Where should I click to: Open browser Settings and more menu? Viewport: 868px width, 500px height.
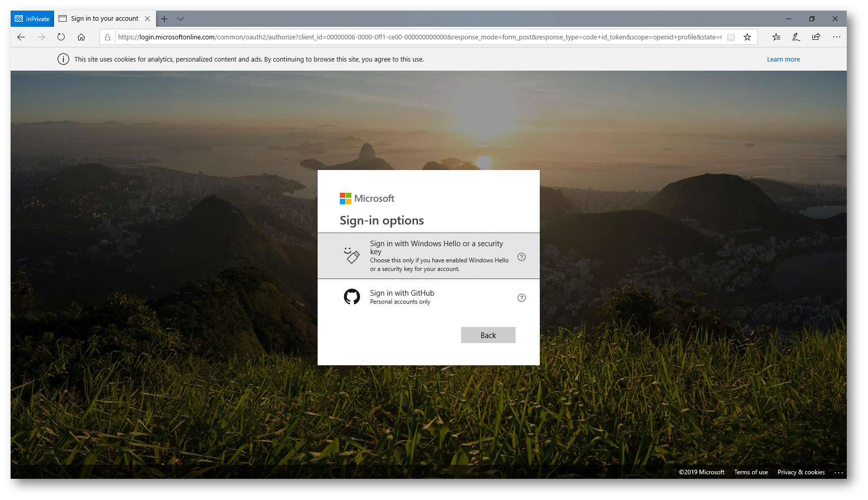(x=837, y=37)
